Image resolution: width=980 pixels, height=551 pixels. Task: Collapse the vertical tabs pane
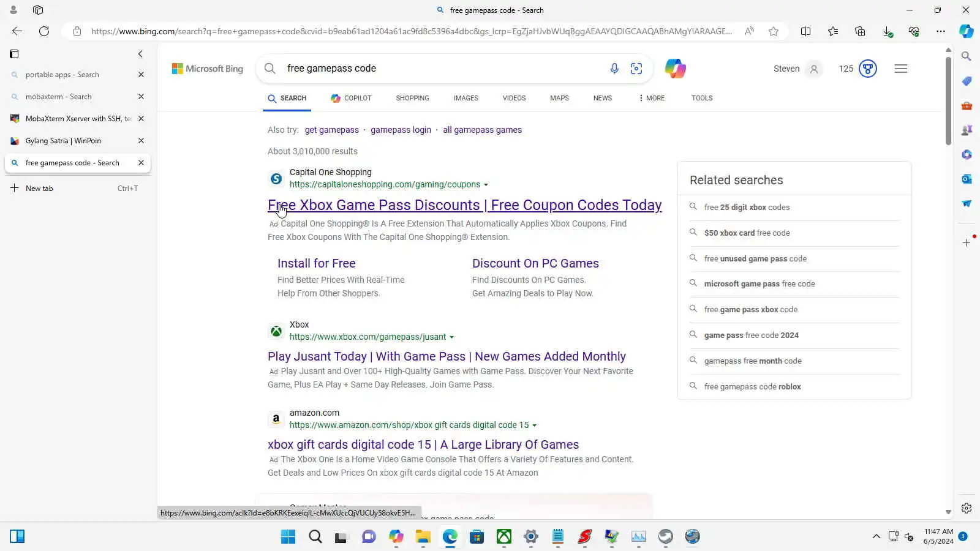tap(140, 54)
